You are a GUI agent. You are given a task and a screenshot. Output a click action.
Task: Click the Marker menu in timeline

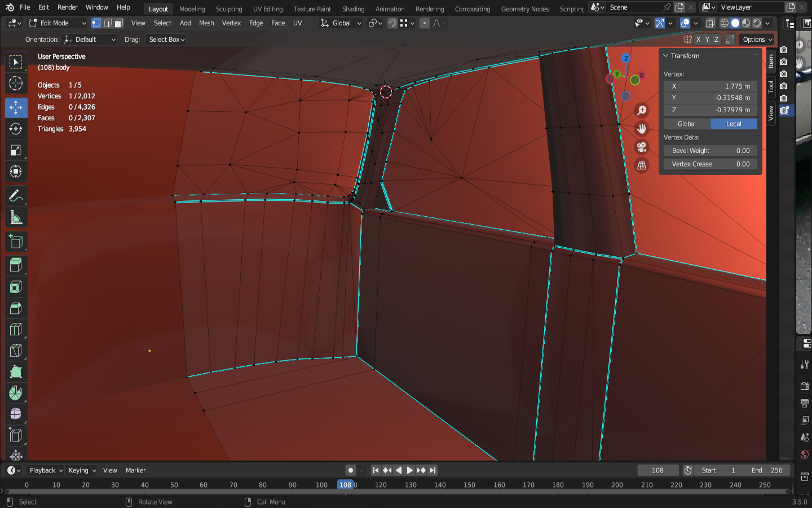coord(135,470)
